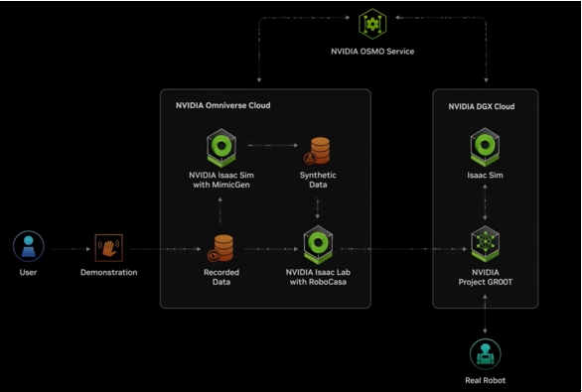Image resolution: width=582 pixels, height=392 pixels.
Task: Click the NVIDIA OSMO Service label
Action: (x=372, y=52)
